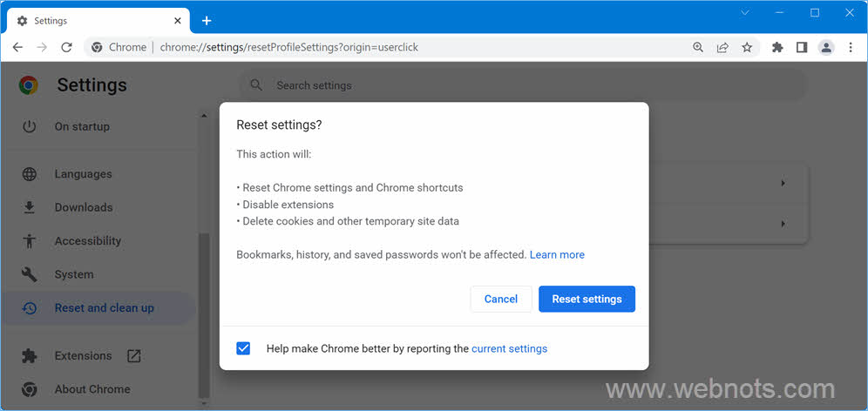Go back using the browser back arrow
The width and height of the screenshot is (868, 411).
click(x=17, y=48)
